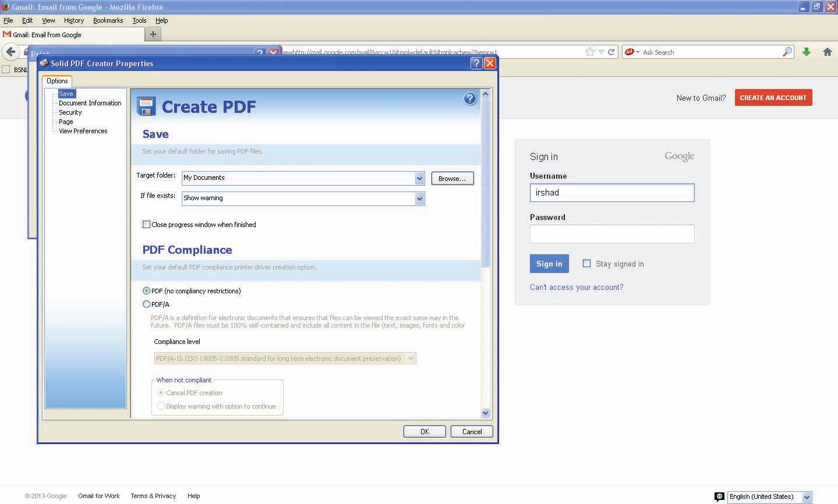Click the Browse... button
This screenshot has width=838, height=504.
click(452, 178)
